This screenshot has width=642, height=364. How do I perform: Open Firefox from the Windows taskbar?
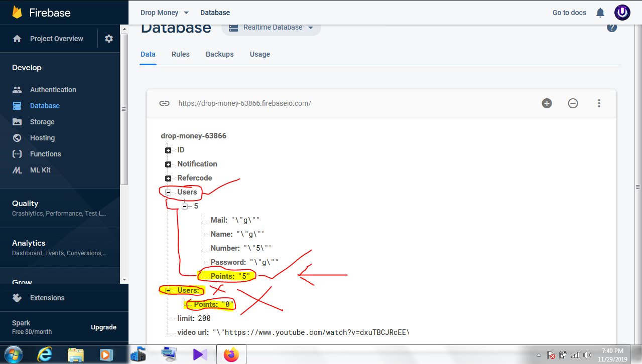click(231, 354)
